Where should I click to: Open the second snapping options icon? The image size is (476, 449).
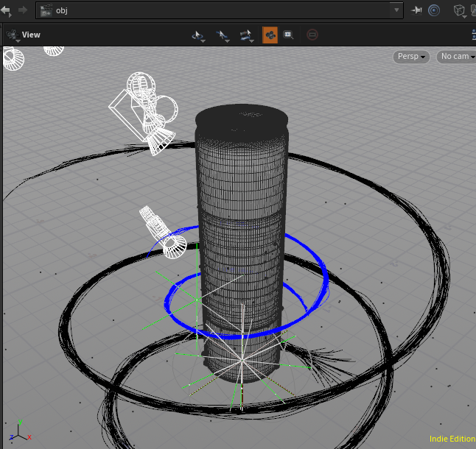(x=222, y=35)
